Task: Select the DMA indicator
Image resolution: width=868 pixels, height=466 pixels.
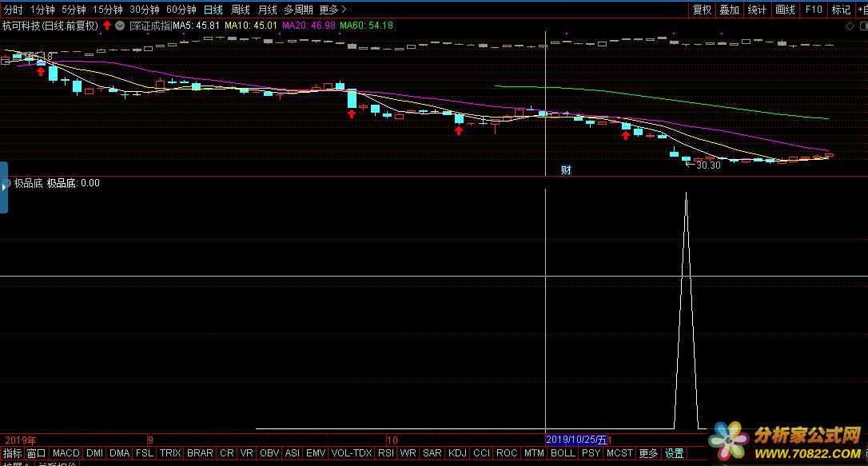Action: (120, 453)
